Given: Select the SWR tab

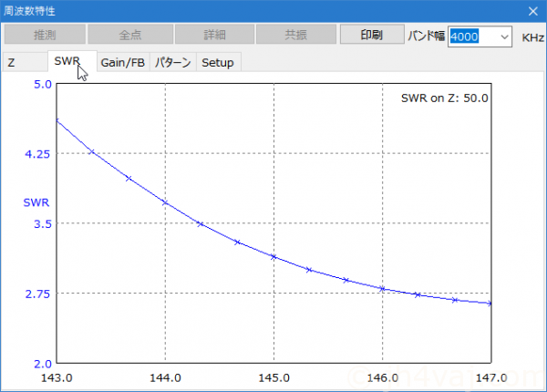Looking at the screenshot, I should (67, 62).
